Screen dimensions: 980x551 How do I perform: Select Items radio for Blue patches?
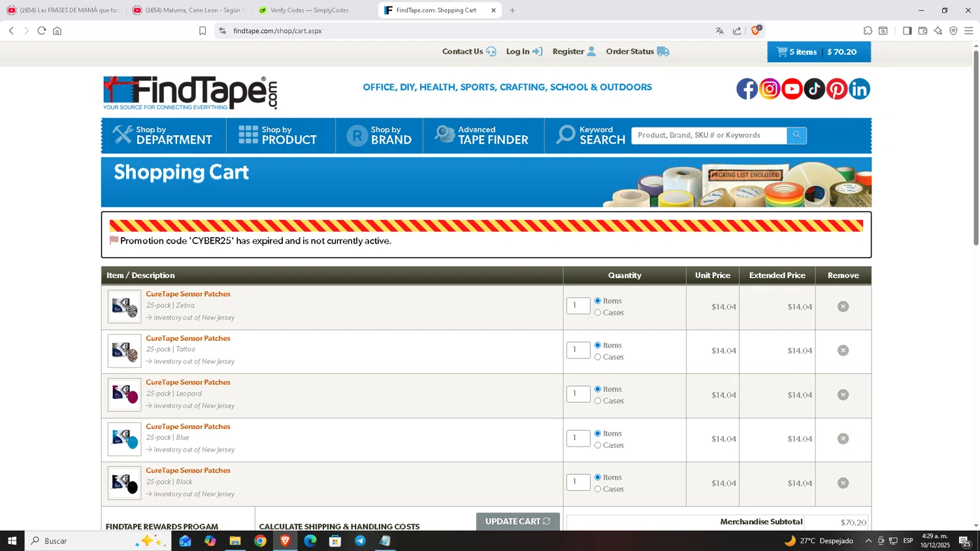[598, 433]
